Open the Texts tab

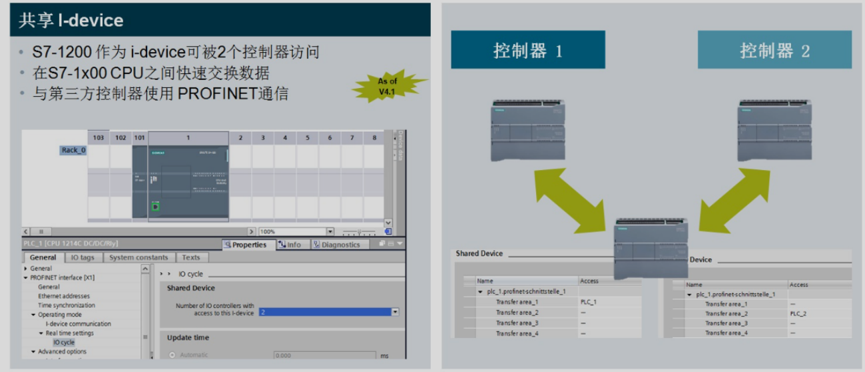(x=191, y=257)
